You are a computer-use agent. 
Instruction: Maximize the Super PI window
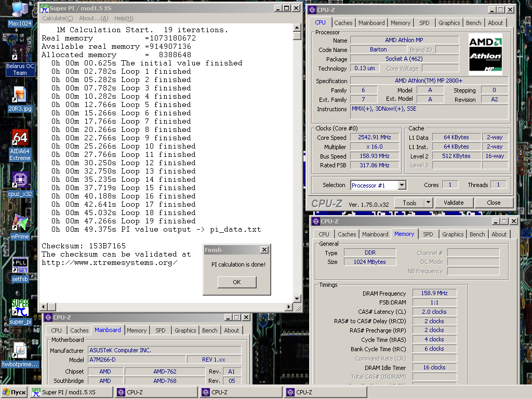(287, 8)
